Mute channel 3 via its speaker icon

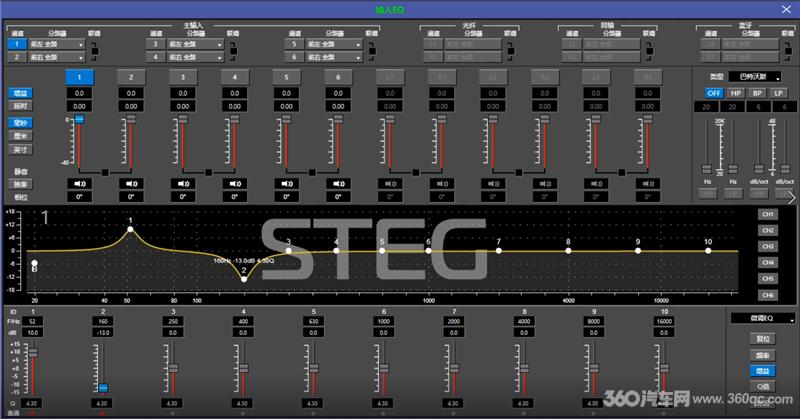183,184
